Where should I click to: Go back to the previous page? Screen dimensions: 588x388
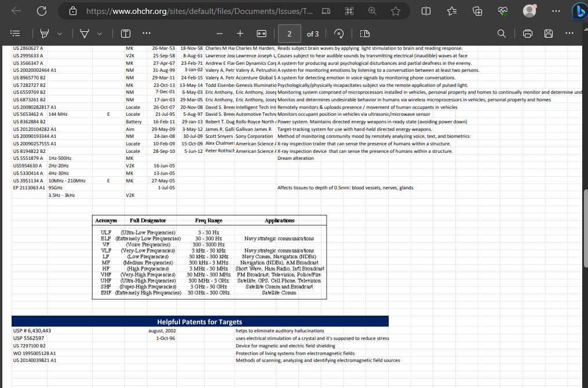point(16,11)
